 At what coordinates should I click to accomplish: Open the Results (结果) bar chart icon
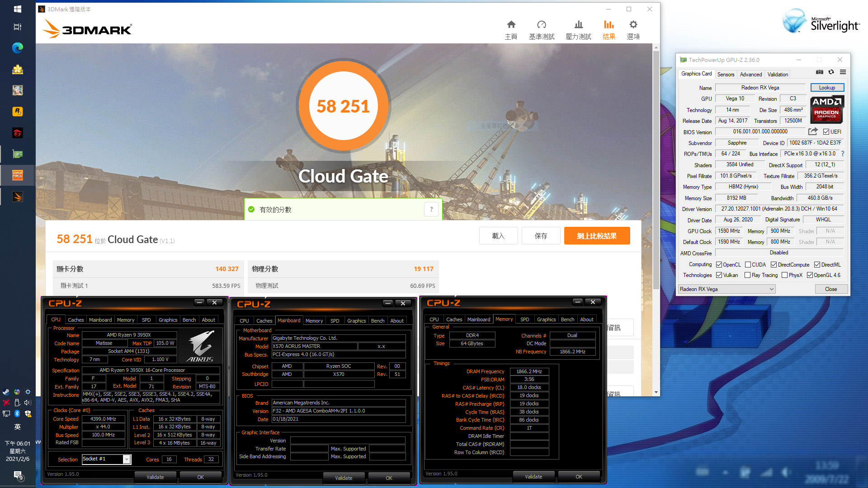609,24
